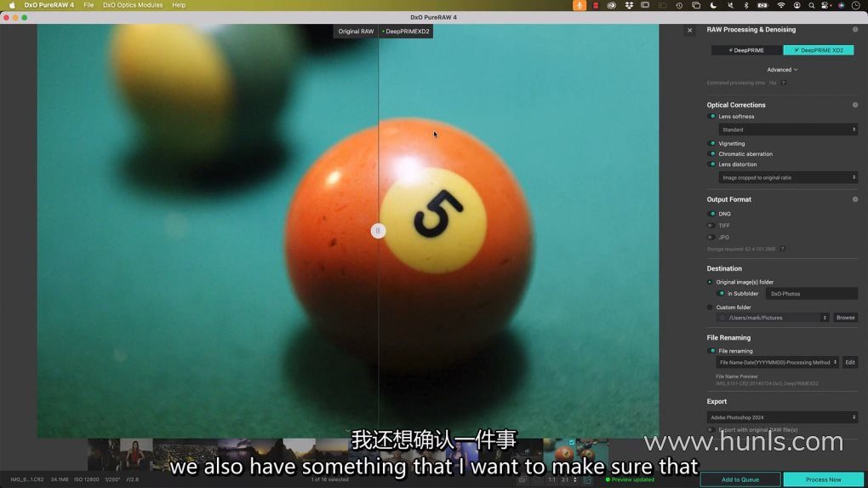Image resolution: width=868 pixels, height=488 pixels.
Task: Open the File menu
Action: point(89,5)
